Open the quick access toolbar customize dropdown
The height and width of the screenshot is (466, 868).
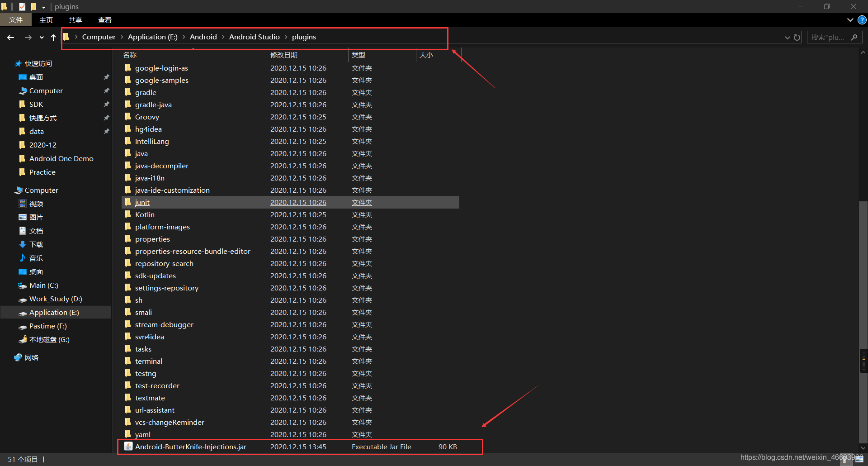click(x=43, y=6)
